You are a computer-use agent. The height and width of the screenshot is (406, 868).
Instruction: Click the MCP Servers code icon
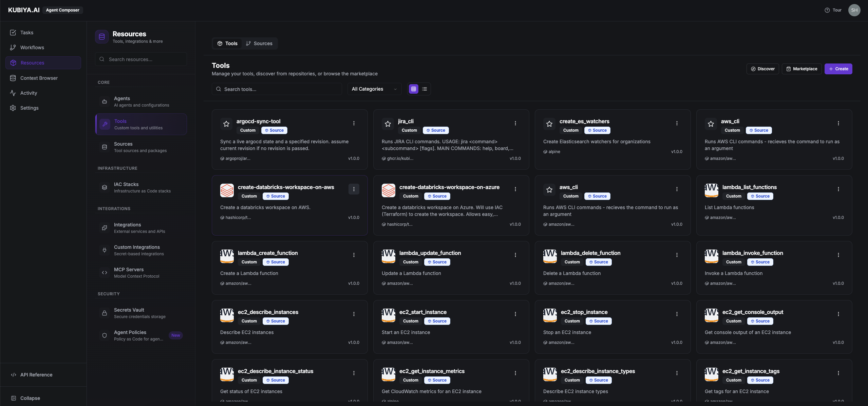105,273
